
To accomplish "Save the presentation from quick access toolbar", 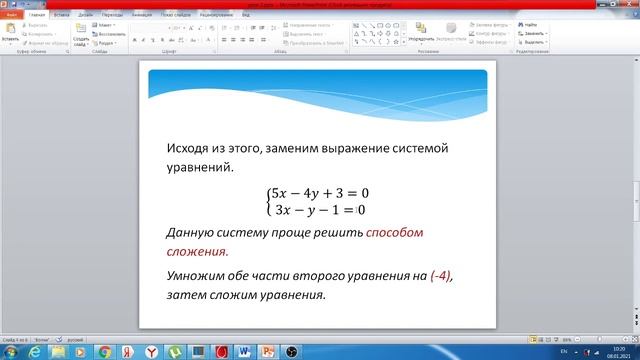I will coord(13,4).
